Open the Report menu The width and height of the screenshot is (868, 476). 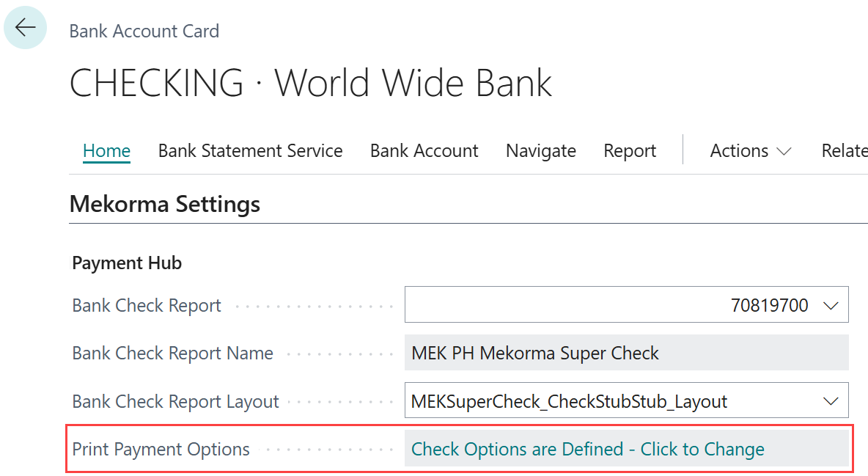point(629,150)
